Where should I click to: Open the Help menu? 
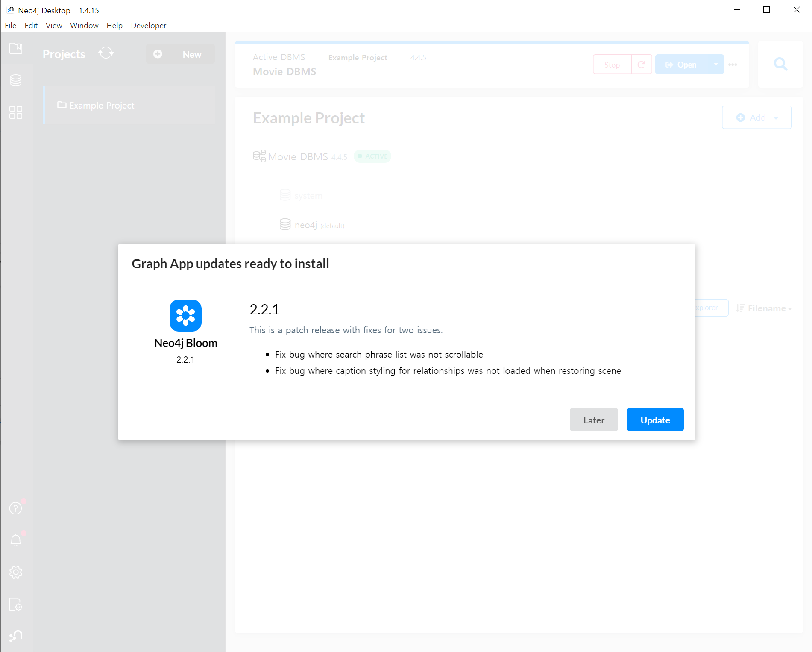[114, 26]
